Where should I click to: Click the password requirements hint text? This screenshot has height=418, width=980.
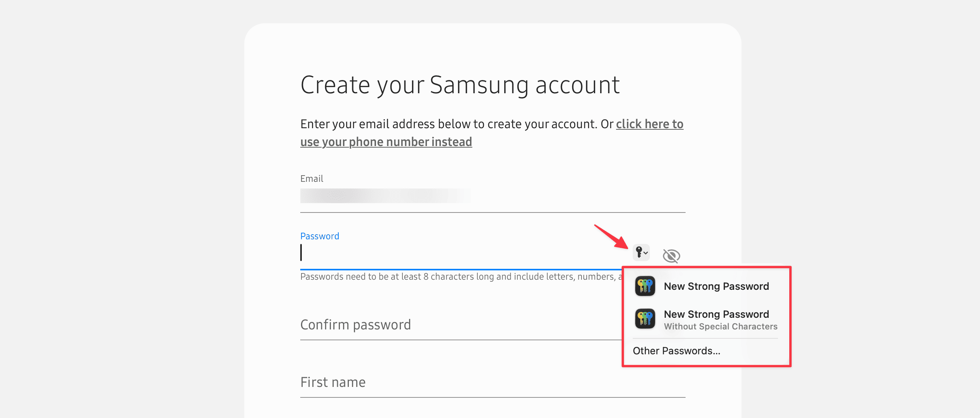(458, 277)
